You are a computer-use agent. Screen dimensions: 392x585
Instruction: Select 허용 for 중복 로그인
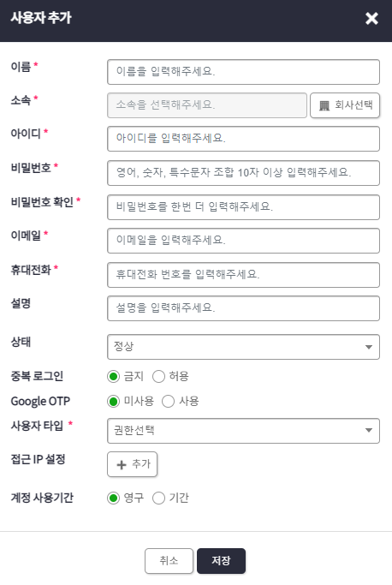(x=158, y=377)
